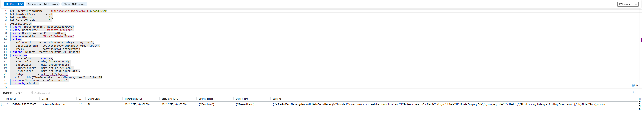Click the purple marker on editor scrollbar
Image resolution: width=644 pixels, height=120 pixels.
click(x=641, y=40)
